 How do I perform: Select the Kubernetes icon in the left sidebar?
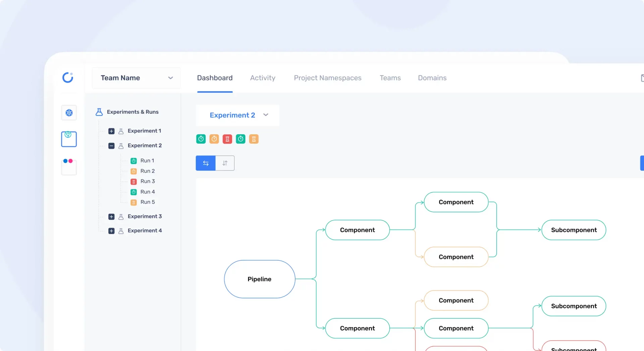[68, 113]
